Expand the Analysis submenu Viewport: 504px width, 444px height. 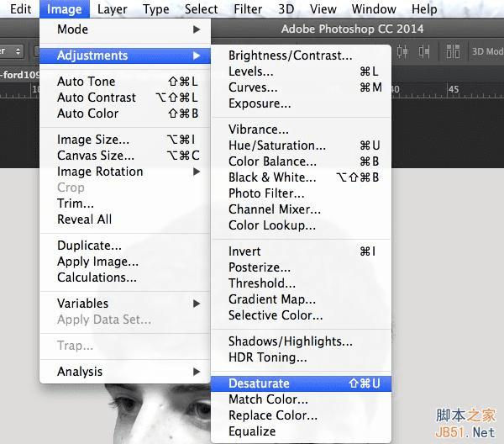pos(124,372)
